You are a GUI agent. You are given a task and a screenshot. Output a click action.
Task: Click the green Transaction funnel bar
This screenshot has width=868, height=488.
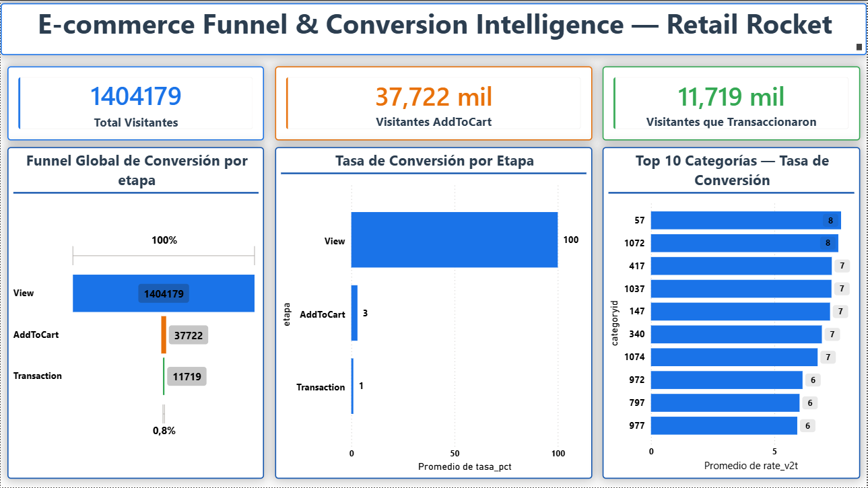pos(164,376)
